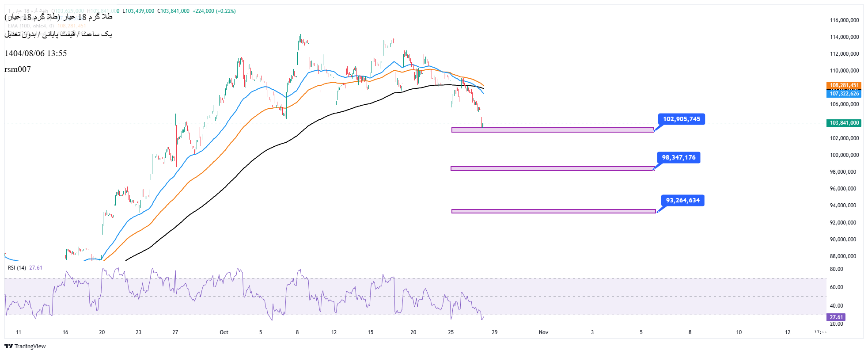This screenshot has width=868, height=354.
Task: Select the middle purple support zone rectangle
Action: click(552, 168)
